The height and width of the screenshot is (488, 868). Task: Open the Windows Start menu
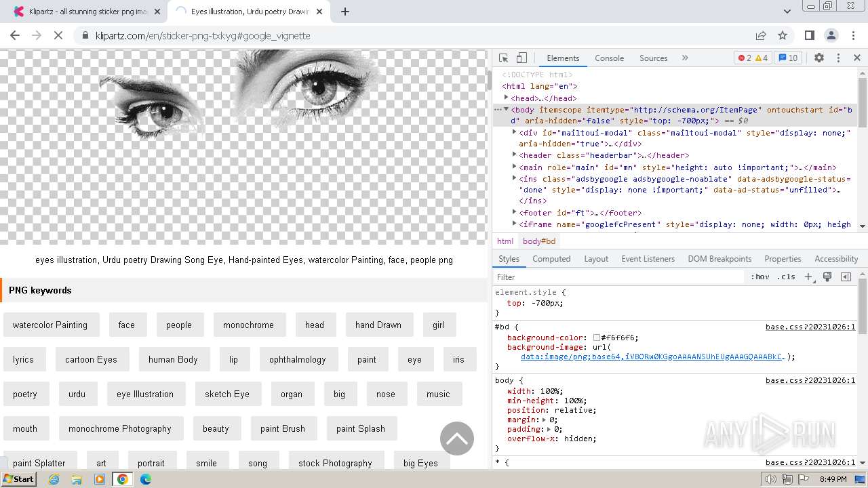pos(18,479)
